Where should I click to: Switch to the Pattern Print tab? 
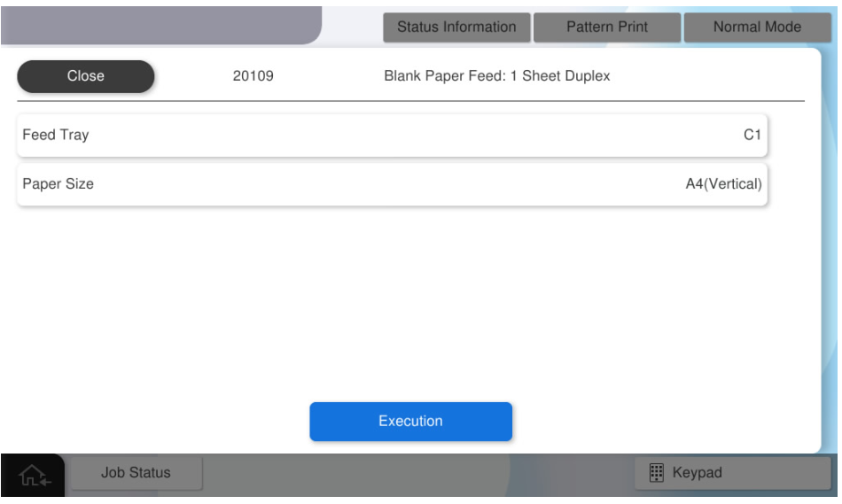tap(607, 27)
